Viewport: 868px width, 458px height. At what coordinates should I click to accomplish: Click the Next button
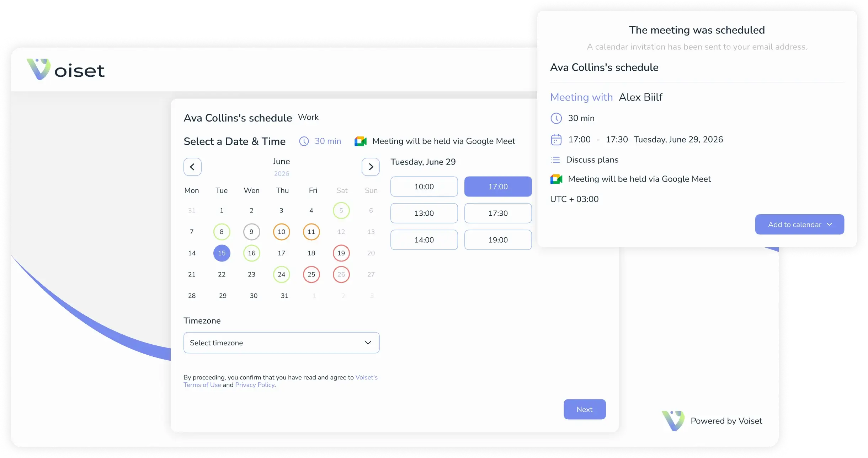tap(584, 409)
